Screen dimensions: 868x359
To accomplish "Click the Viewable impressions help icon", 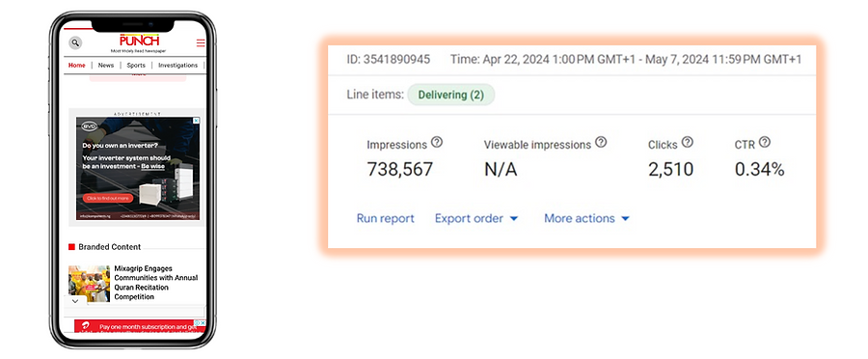I will (x=601, y=143).
